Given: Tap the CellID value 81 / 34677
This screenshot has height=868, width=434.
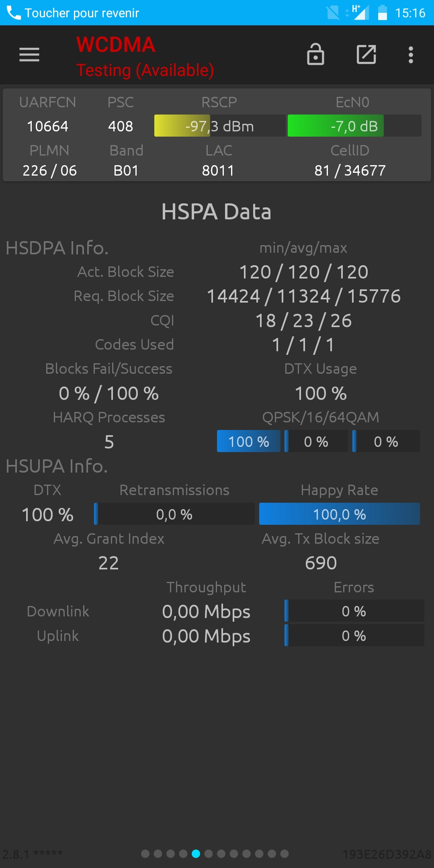Looking at the screenshot, I should coord(350,170).
